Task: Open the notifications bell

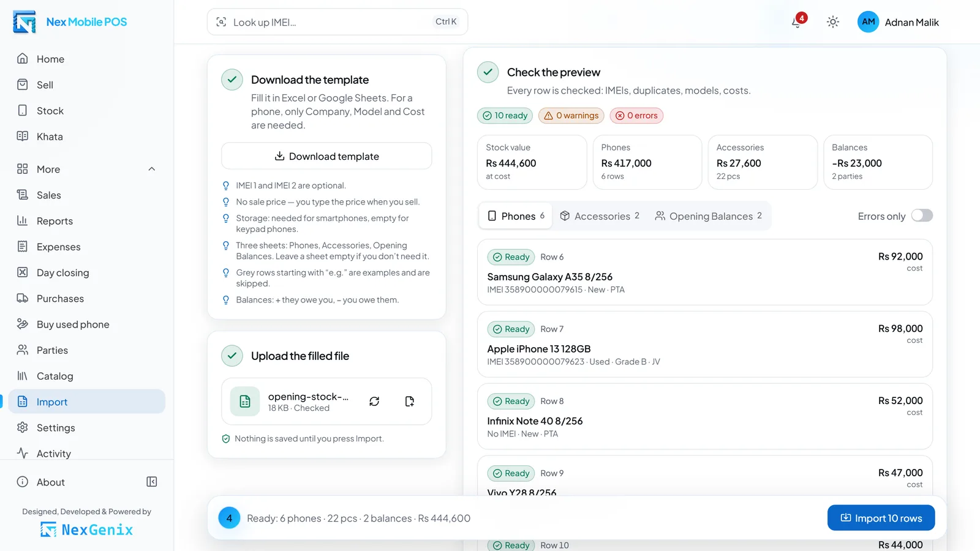Action: click(797, 22)
